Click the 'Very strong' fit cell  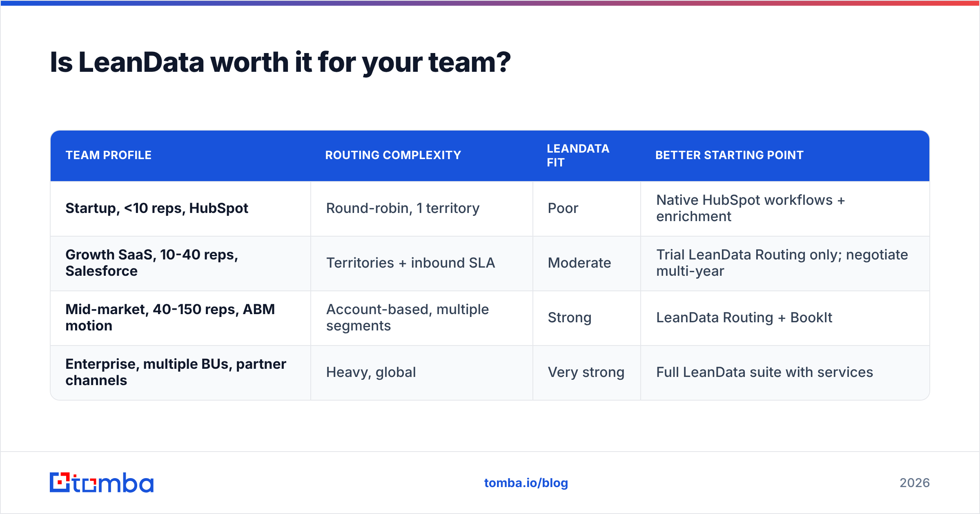(587, 372)
